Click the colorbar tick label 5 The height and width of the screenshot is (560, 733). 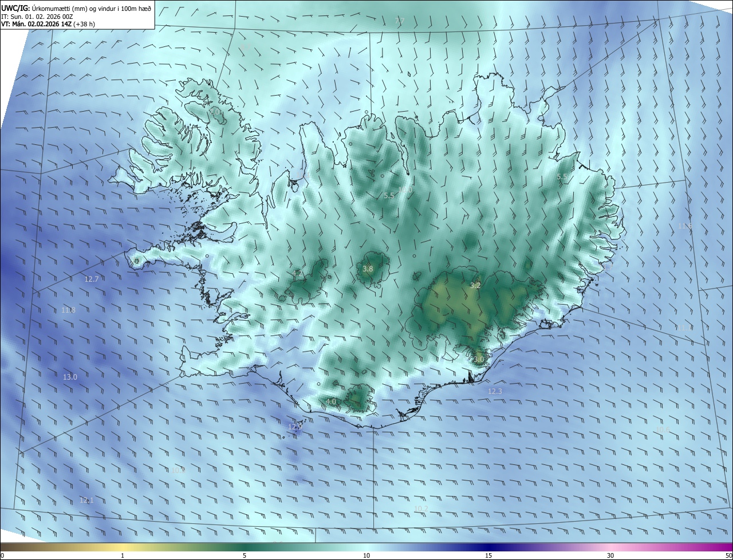[x=245, y=555]
